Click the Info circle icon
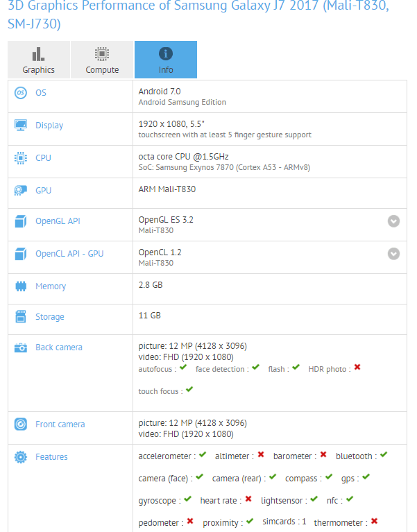 pyautogui.click(x=166, y=53)
